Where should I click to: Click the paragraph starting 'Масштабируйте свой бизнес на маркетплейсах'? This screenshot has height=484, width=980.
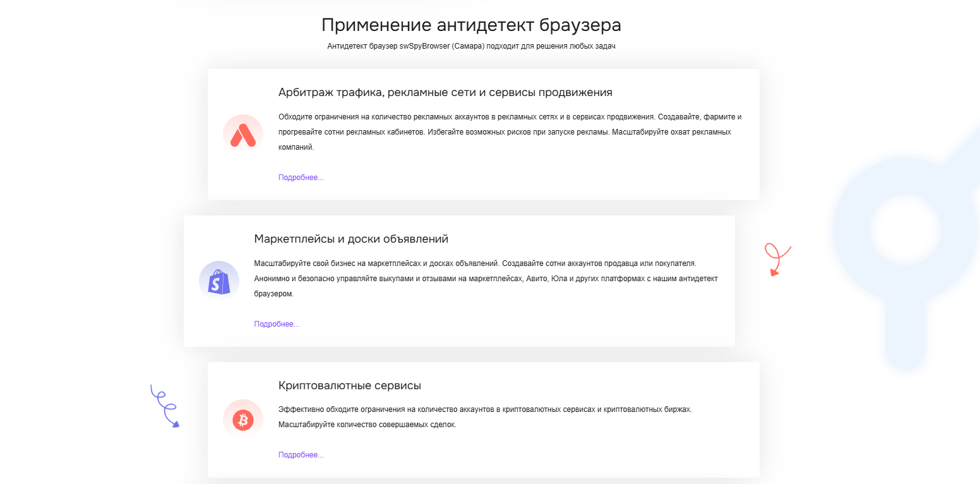point(486,279)
